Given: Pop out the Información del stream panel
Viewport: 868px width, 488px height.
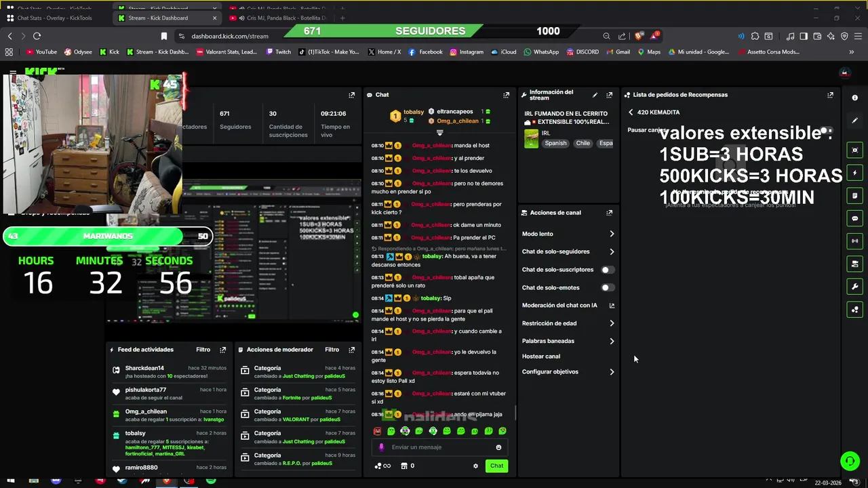Looking at the screenshot, I should click(609, 95).
